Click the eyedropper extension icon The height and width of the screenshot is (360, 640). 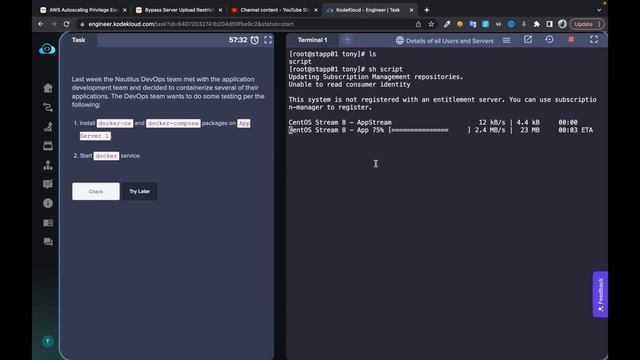tap(447, 24)
